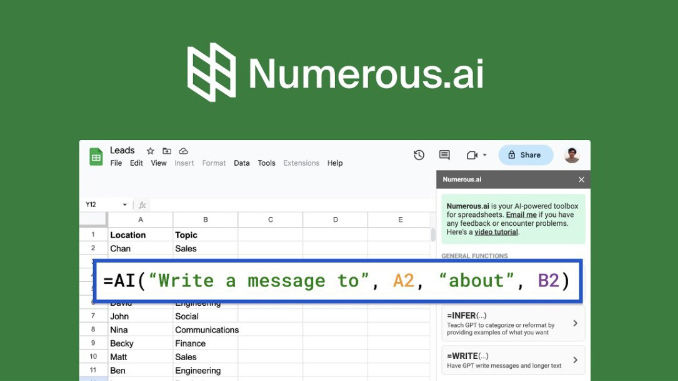Click the cell containing Matt
The height and width of the screenshot is (381, 678).
(x=141, y=357)
